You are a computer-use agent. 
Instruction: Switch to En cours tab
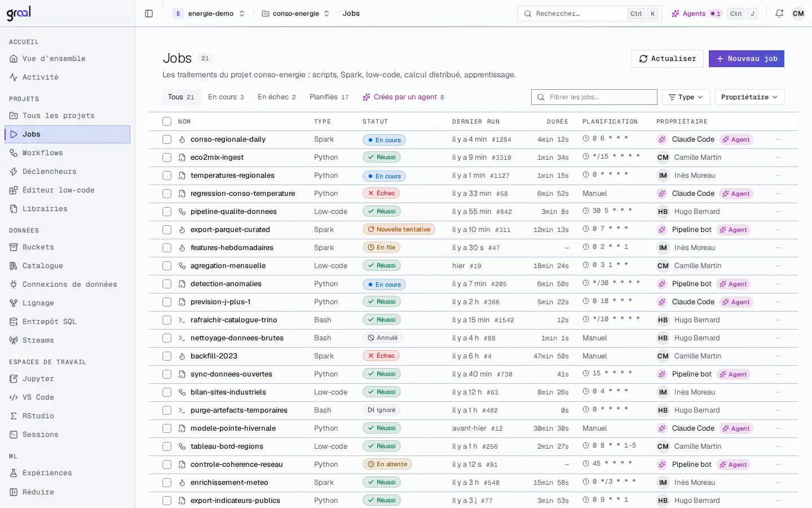click(x=226, y=97)
